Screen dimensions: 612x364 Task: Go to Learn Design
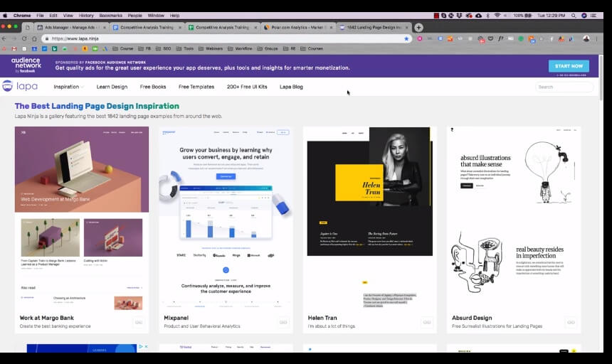tap(112, 87)
